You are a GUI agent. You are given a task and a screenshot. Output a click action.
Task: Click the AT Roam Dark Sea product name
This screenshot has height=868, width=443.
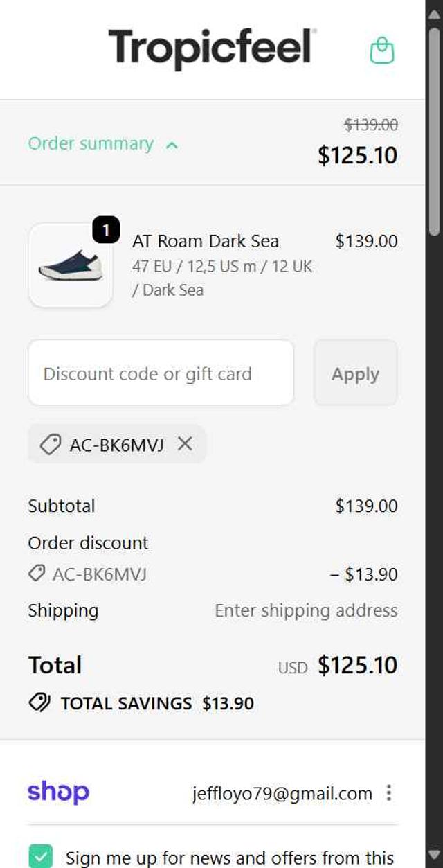tap(206, 241)
